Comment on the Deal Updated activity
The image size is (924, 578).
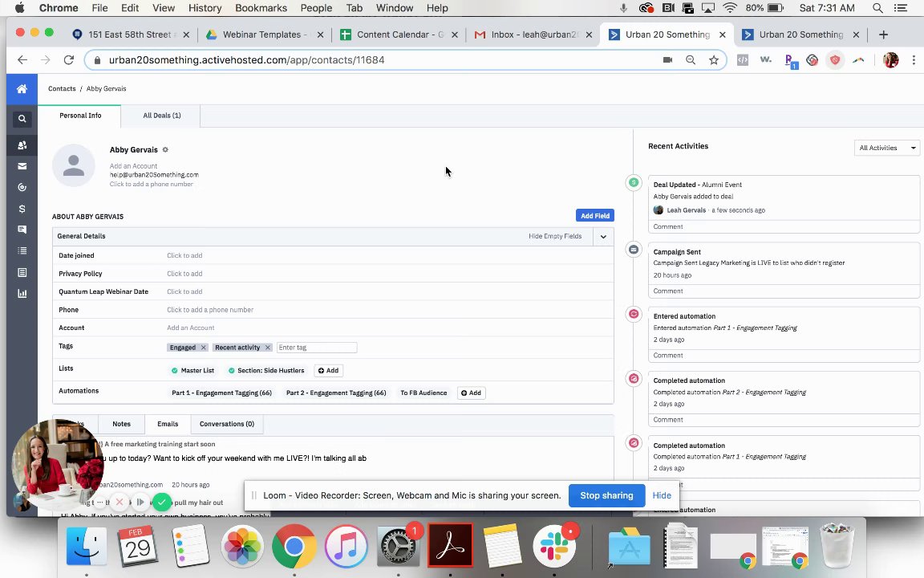point(668,226)
